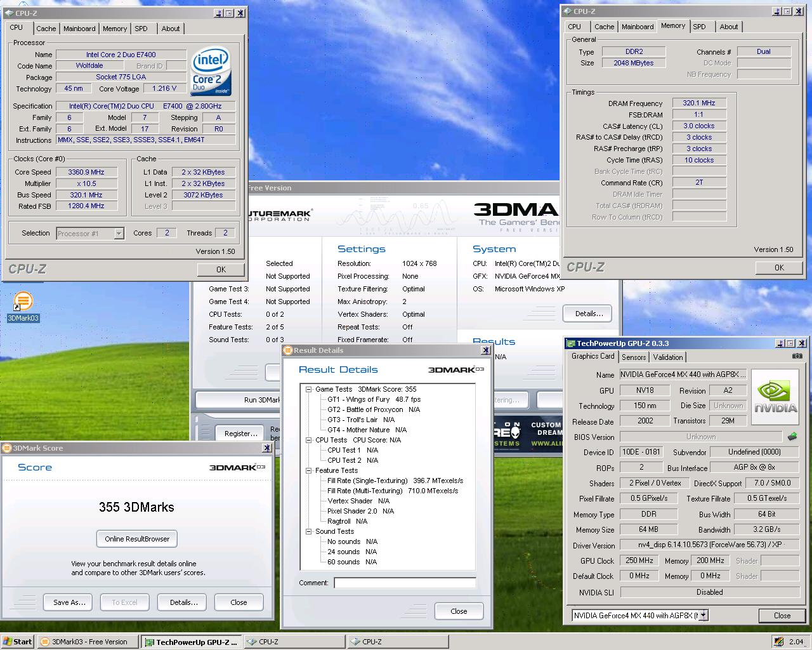Open the GPU selection dropdown in GPU-Z
812x650 pixels.
pyautogui.click(x=703, y=615)
